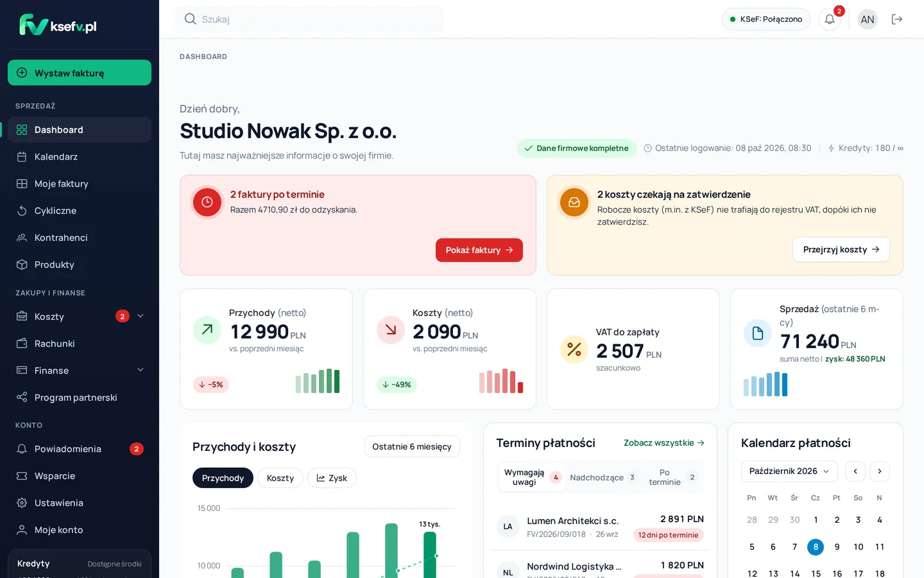This screenshot has width=924, height=578.
Task: Open Program partnerski sidebar item
Action: tap(80, 398)
